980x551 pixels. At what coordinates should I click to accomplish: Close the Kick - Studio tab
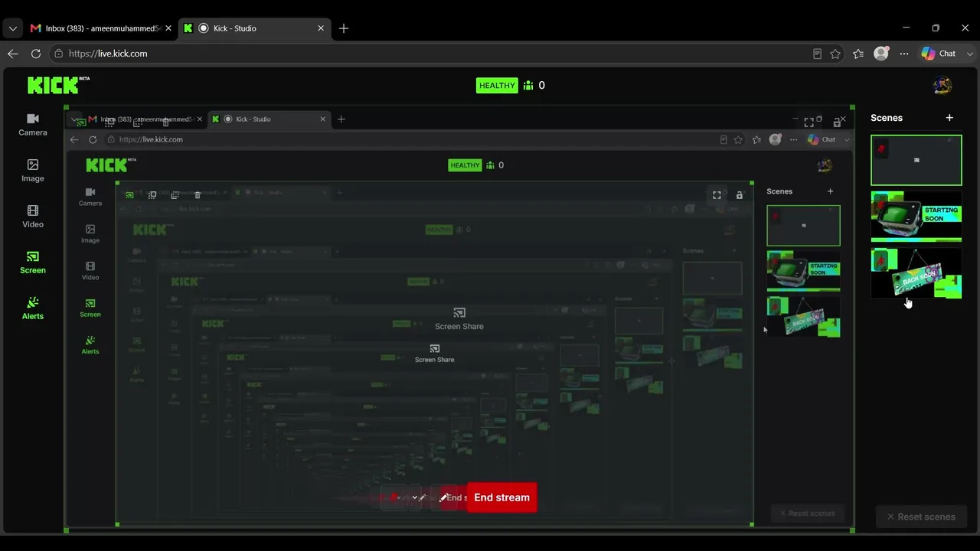tap(321, 28)
